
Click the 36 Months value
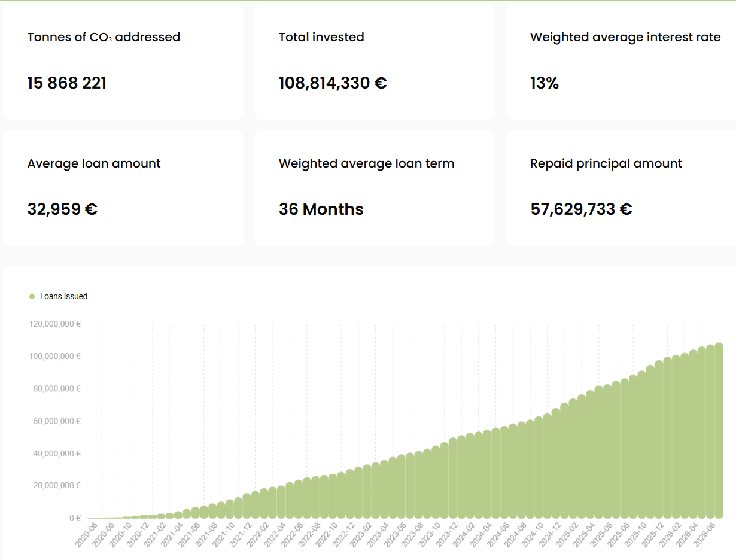[321, 209]
